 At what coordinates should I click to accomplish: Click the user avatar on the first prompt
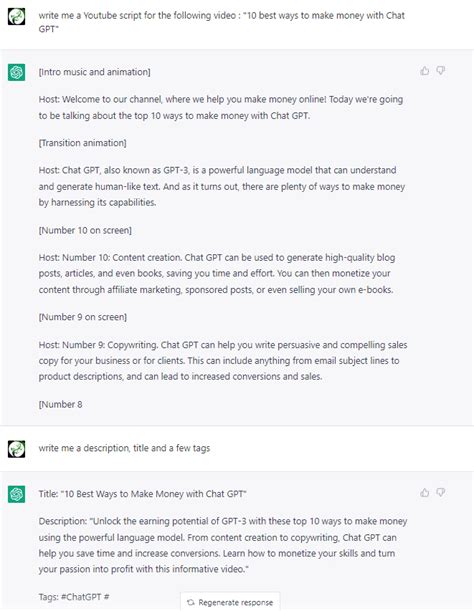pyautogui.click(x=16, y=16)
